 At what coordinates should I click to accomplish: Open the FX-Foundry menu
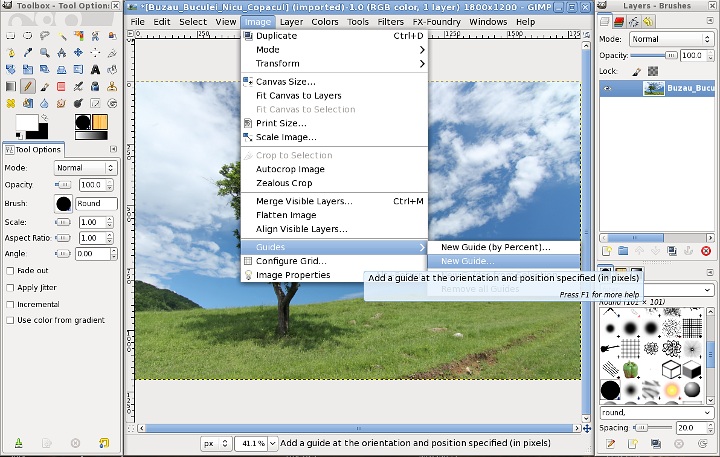[436, 22]
